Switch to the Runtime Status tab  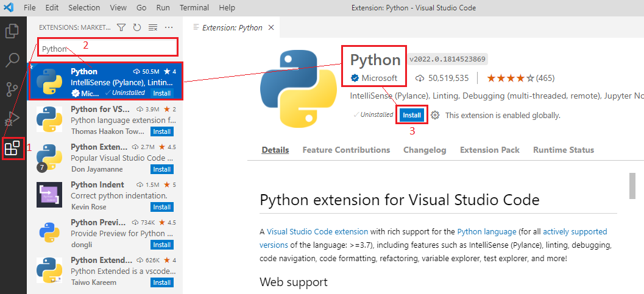pyautogui.click(x=564, y=150)
